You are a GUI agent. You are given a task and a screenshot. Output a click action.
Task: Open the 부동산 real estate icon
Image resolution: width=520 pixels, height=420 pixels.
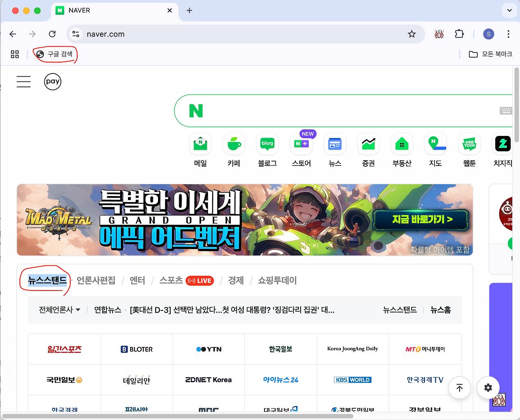[402, 144]
